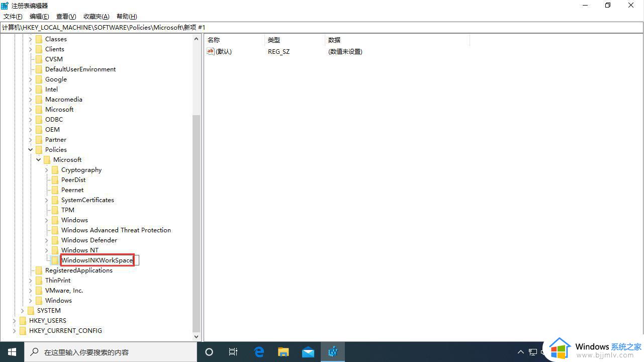Click the tree scrollbar down arrow

pyautogui.click(x=197, y=337)
